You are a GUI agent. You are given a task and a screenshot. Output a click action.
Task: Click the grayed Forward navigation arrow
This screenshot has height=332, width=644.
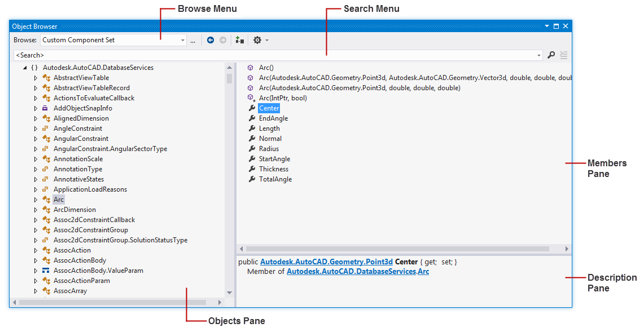(x=222, y=40)
